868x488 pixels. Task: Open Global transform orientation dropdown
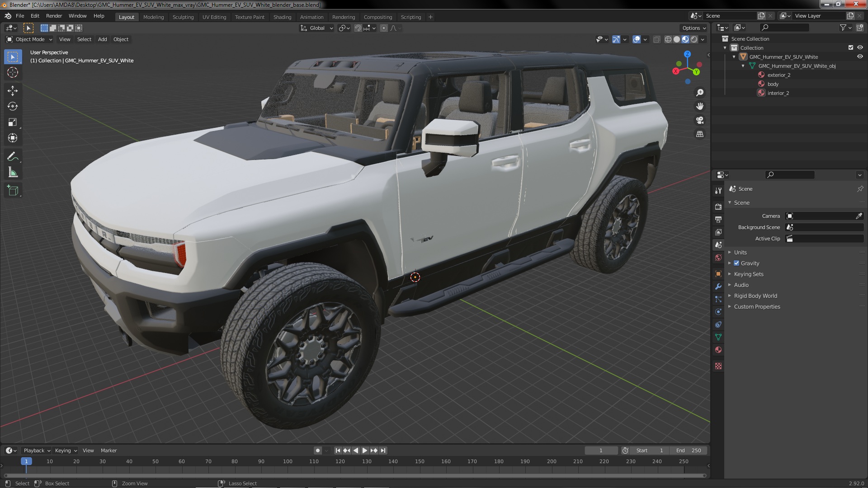(x=316, y=28)
